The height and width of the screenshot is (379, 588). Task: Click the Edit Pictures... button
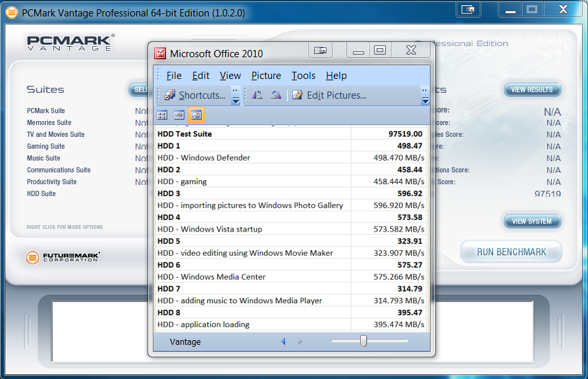(x=329, y=95)
